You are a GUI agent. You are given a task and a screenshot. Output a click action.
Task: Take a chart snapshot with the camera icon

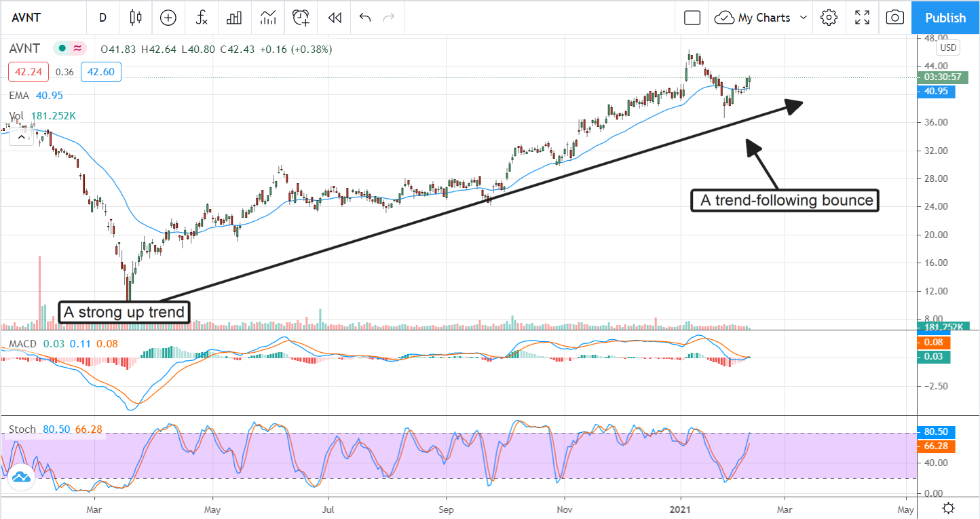pyautogui.click(x=895, y=18)
